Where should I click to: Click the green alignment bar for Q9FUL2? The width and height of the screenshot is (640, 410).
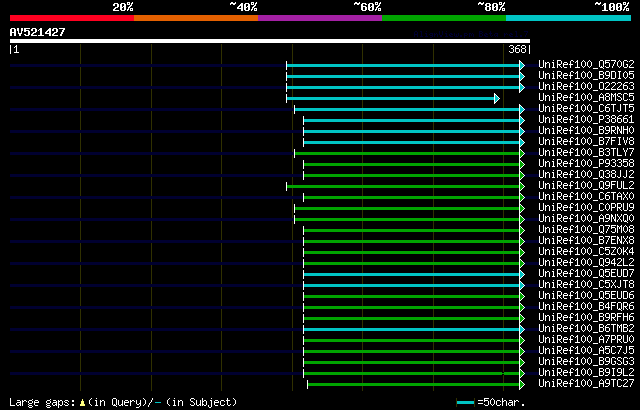click(403, 186)
